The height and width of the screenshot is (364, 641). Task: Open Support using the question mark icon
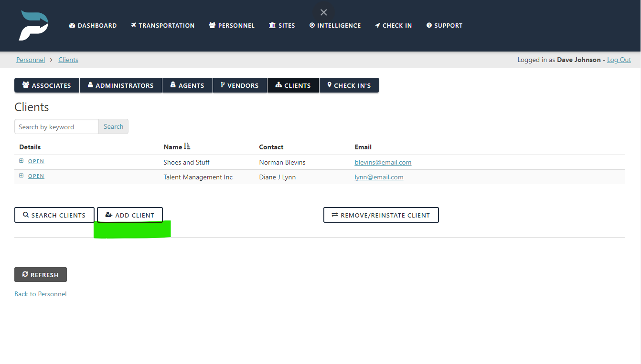[x=430, y=25]
